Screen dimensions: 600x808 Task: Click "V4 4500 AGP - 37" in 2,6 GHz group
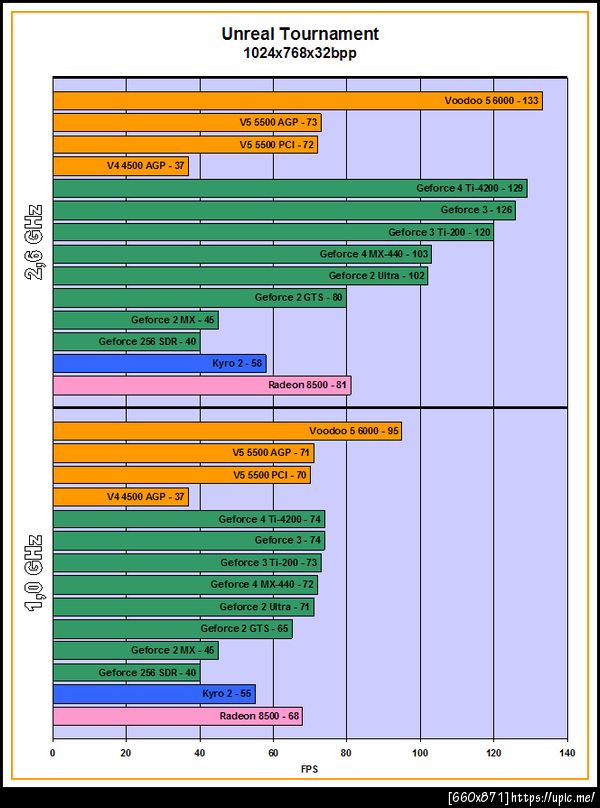tap(145, 166)
